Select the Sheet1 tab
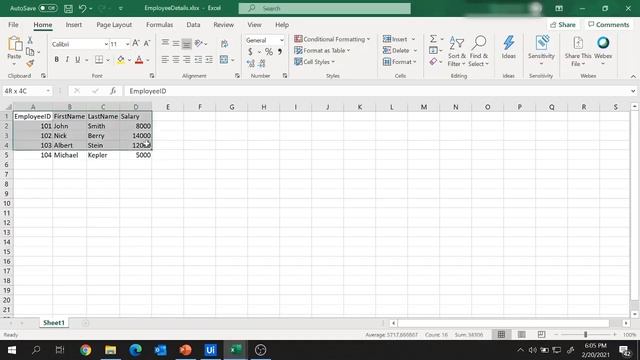This screenshot has height=360, width=640. 54,323
